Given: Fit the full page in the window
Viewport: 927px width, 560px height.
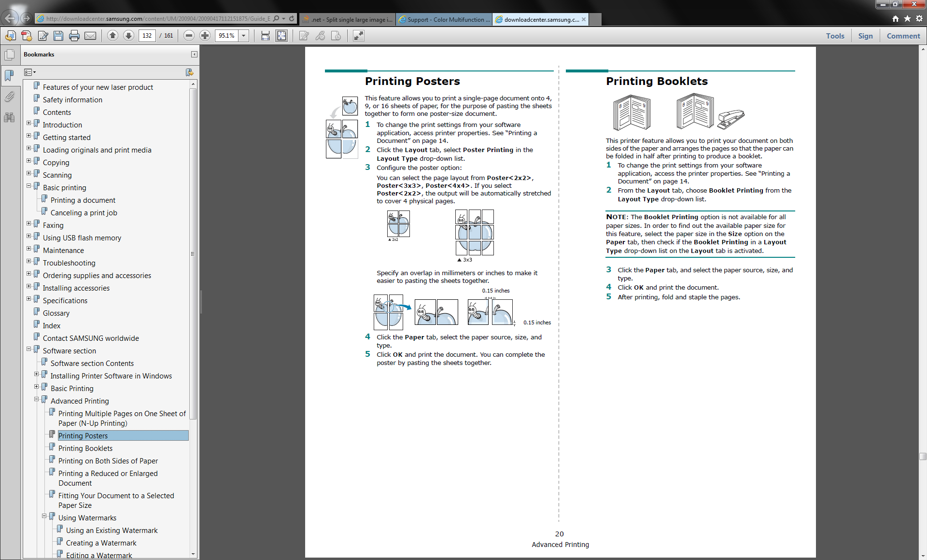Looking at the screenshot, I should (281, 35).
